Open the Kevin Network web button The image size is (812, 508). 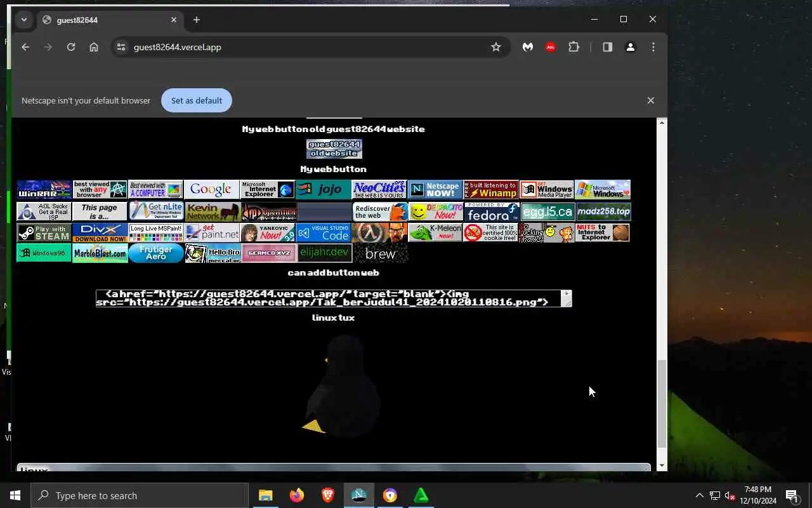[211, 211]
